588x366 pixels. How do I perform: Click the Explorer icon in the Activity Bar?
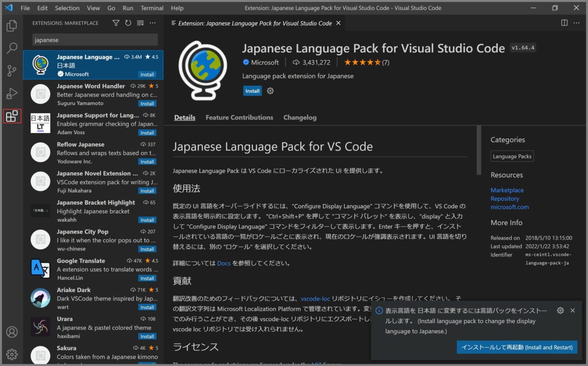[x=12, y=25]
